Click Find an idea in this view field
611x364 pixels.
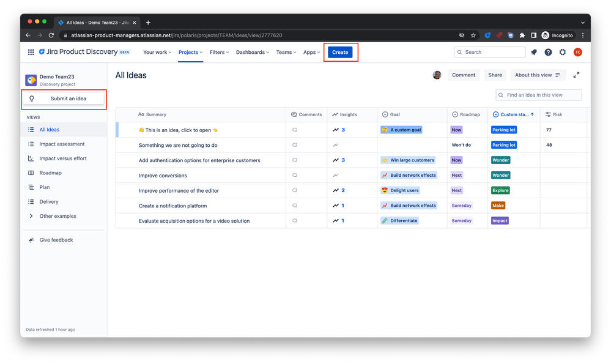coord(538,95)
